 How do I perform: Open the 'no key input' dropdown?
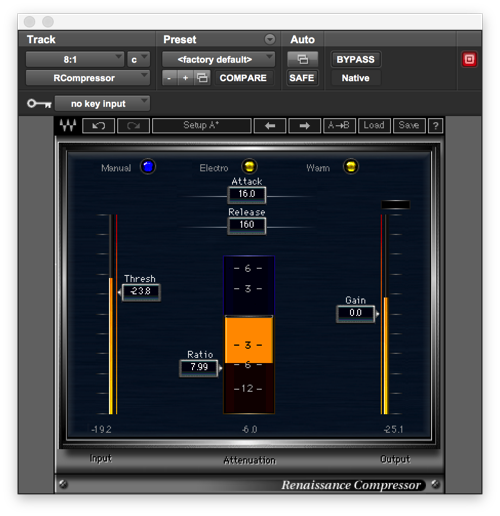coord(102,104)
